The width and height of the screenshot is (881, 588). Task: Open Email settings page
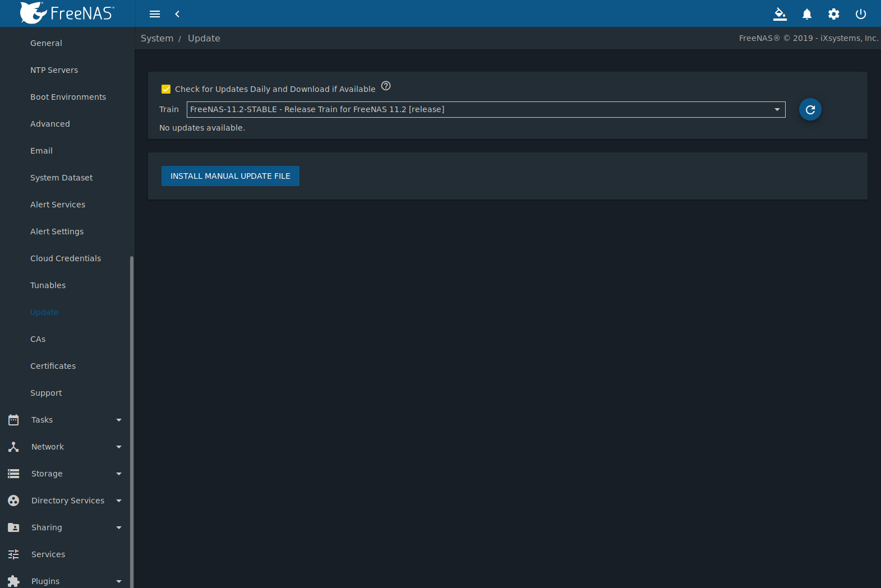tap(41, 151)
